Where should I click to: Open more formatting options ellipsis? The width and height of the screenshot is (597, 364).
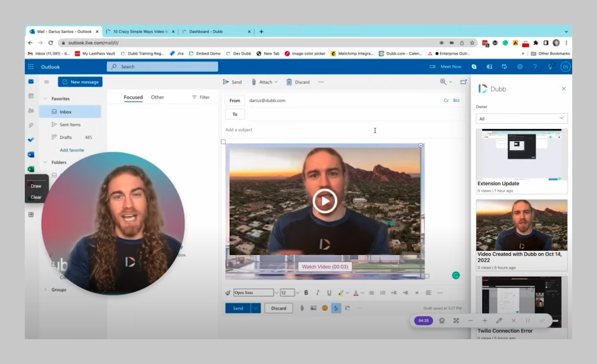pyautogui.click(x=440, y=293)
